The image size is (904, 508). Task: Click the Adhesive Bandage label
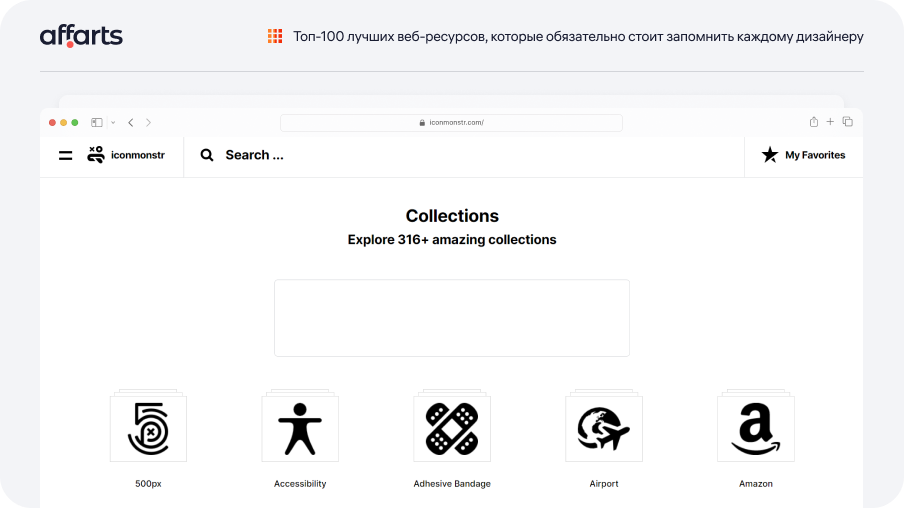(x=452, y=484)
